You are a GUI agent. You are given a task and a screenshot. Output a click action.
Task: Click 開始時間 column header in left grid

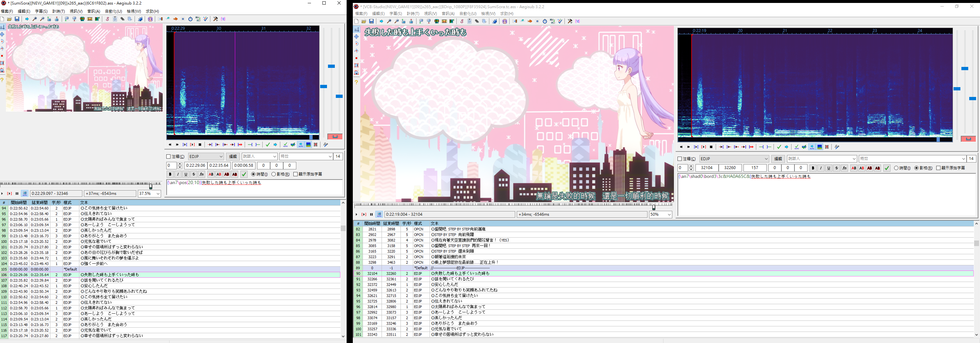19,203
